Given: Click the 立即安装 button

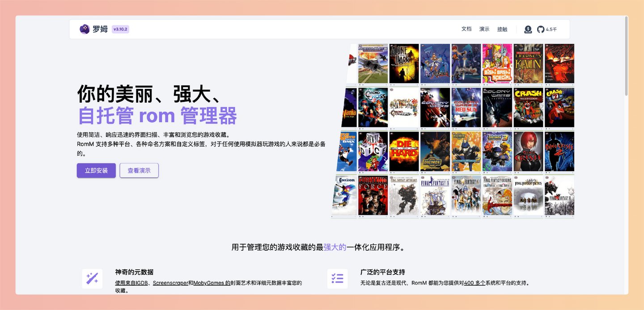Looking at the screenshot, I should 96,170.
